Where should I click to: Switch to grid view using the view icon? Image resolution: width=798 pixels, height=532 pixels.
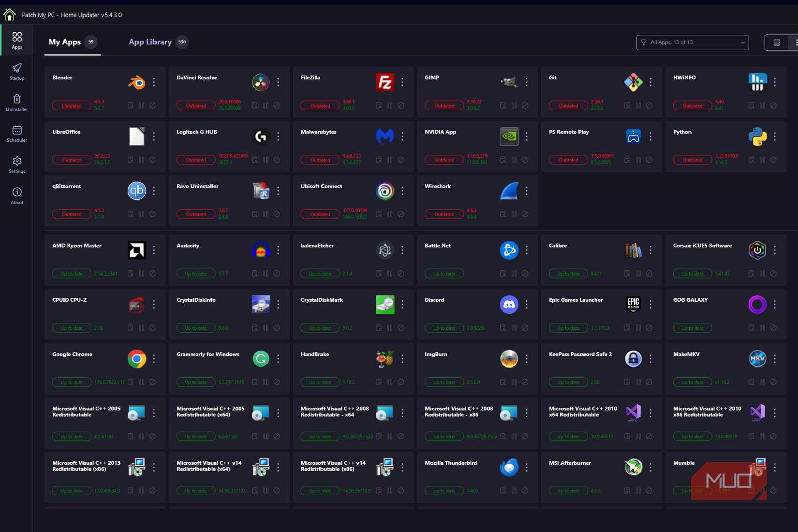pyautogui.click(x=795, y=43)
